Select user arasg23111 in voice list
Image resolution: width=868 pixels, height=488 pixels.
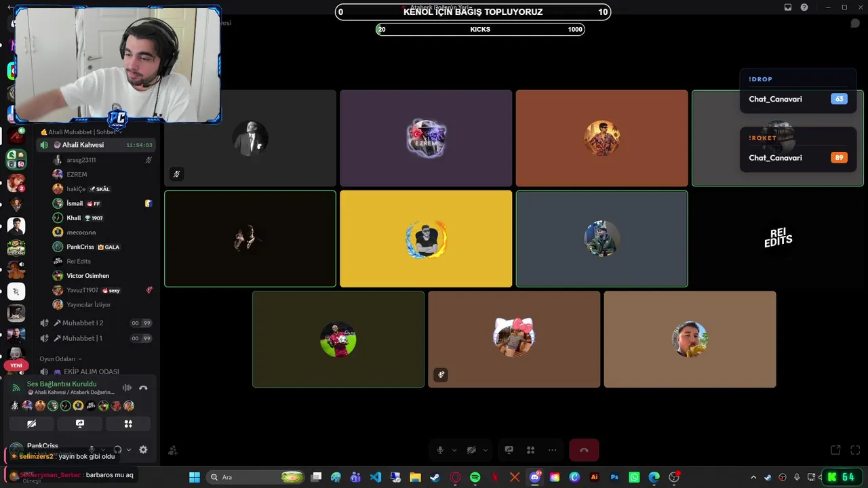coord(102,160)
